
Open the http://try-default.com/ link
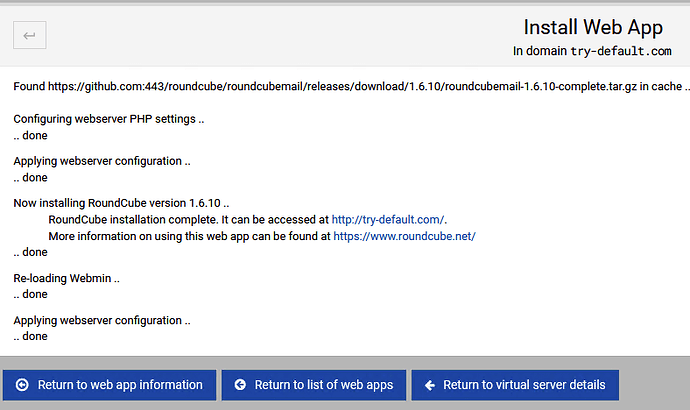click(x=388, y=220)
